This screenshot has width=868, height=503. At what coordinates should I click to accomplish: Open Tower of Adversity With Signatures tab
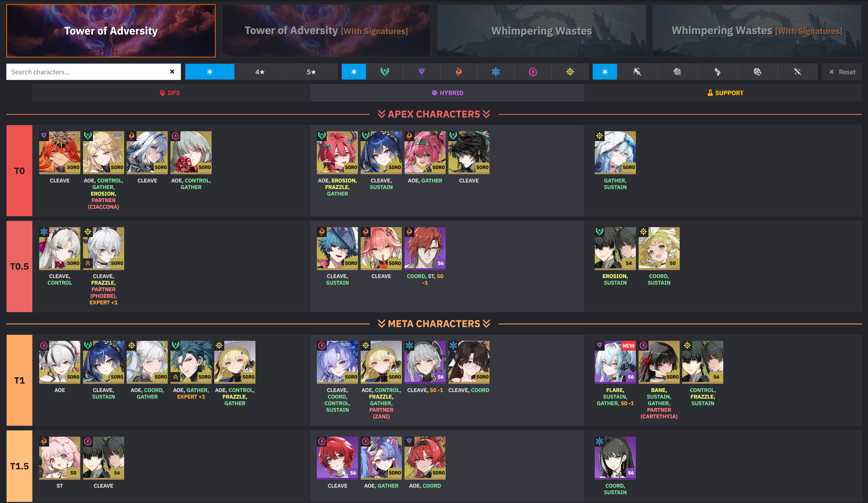tap(326, 31)
